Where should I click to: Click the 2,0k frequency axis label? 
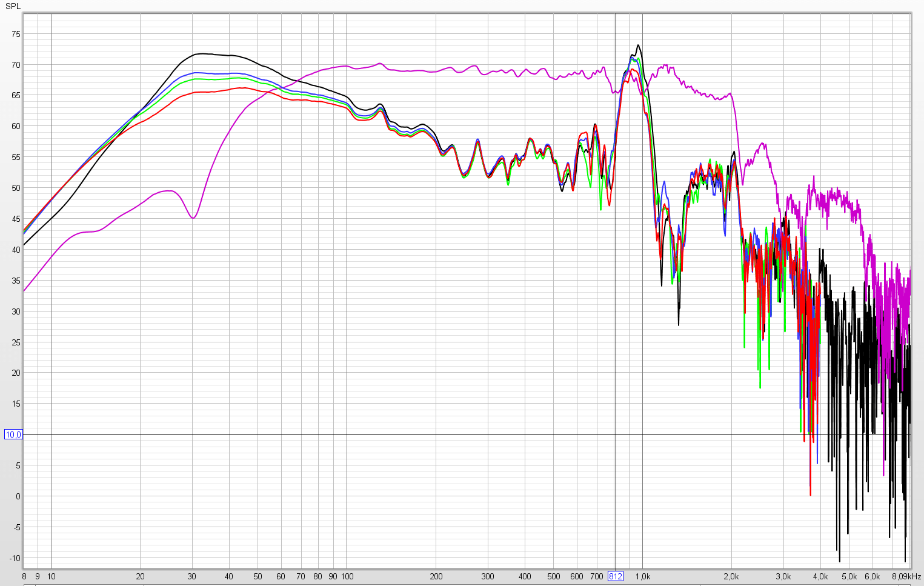coord(731,577)
